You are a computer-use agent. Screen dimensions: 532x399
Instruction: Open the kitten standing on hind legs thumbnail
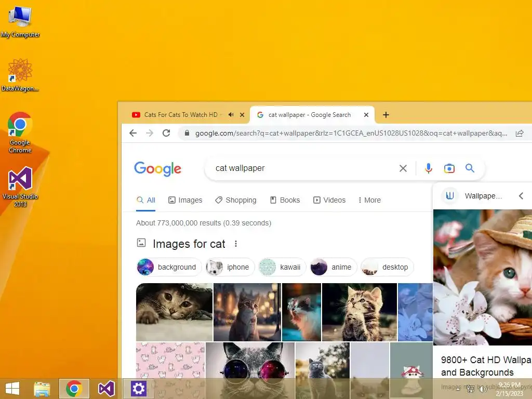tap(360, 312)
